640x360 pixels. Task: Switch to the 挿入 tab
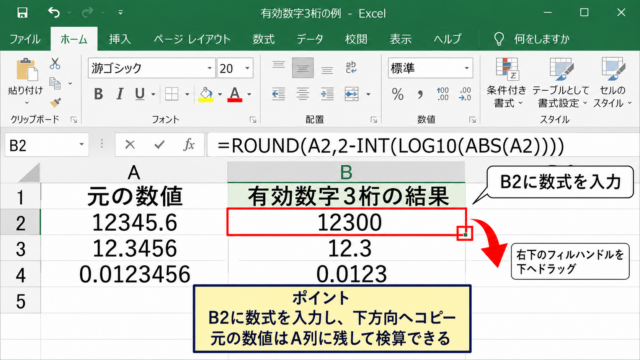click(120, 39)
